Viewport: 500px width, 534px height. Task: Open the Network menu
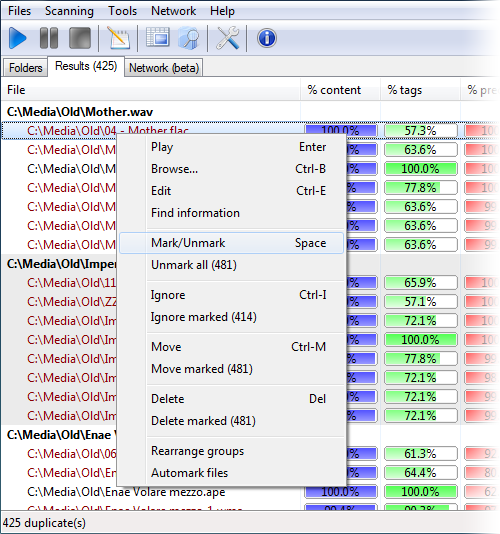tap(173, 11)
